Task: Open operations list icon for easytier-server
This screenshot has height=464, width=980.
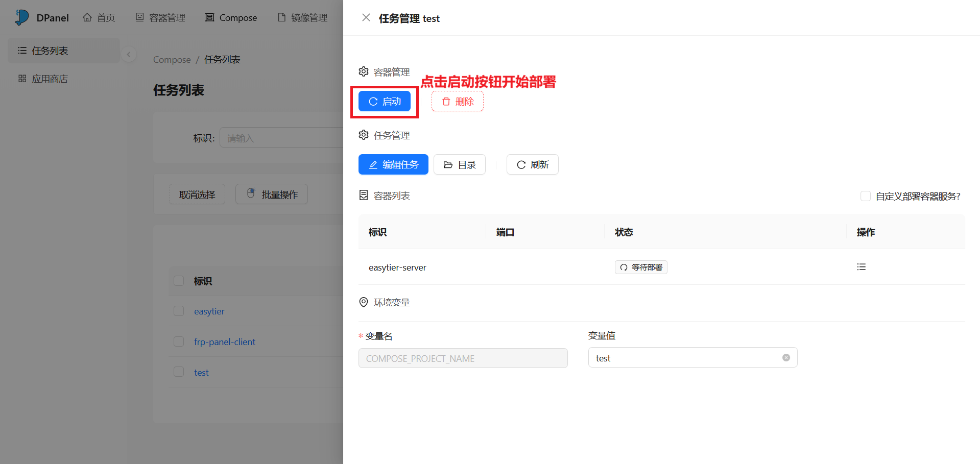Action: click(862, 267)
